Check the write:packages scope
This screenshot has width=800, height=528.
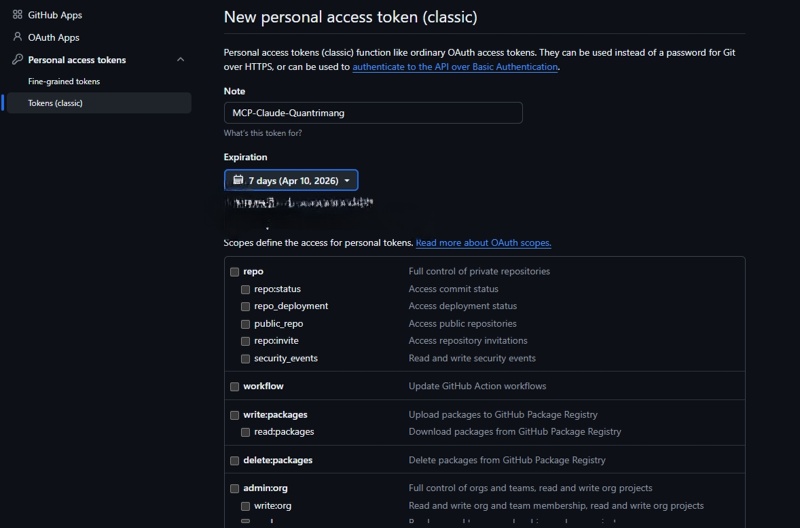pyautogui.click(x=234, y=415)
